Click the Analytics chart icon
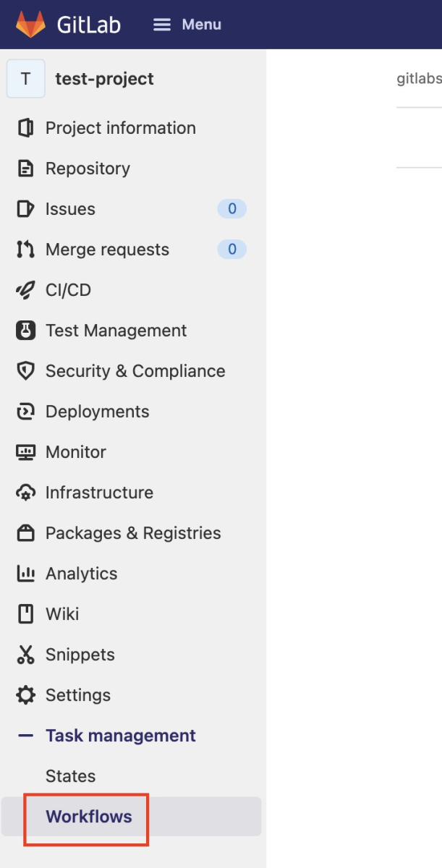442x868 pixels. pyautogui.click(x=25, y=574)
